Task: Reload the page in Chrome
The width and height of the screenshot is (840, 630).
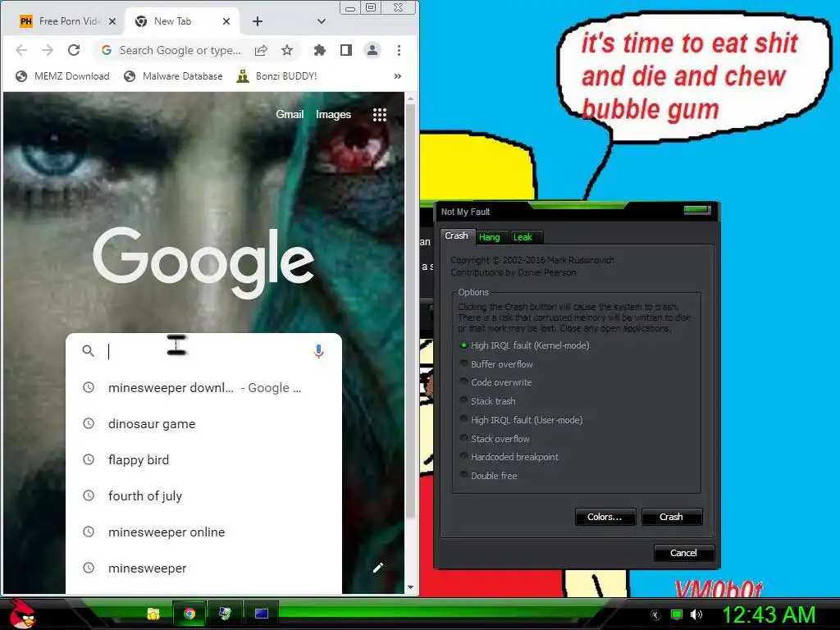Action: click(74, 50)
